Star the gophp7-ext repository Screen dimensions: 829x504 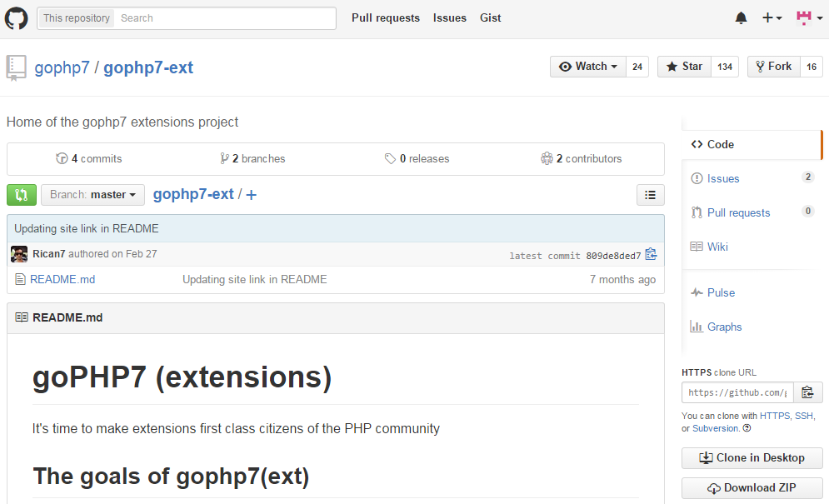point(684,67)
